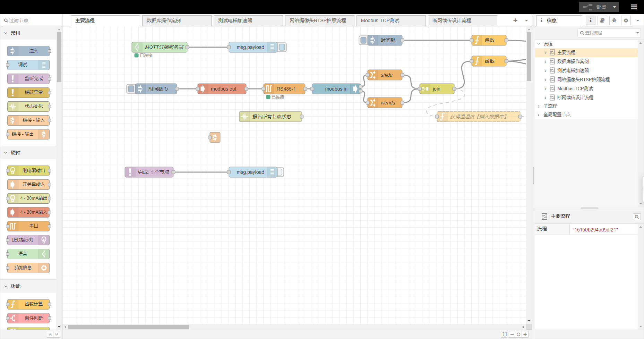Reset canvas zoom
The image size is (644, 339).
[518, 334]
